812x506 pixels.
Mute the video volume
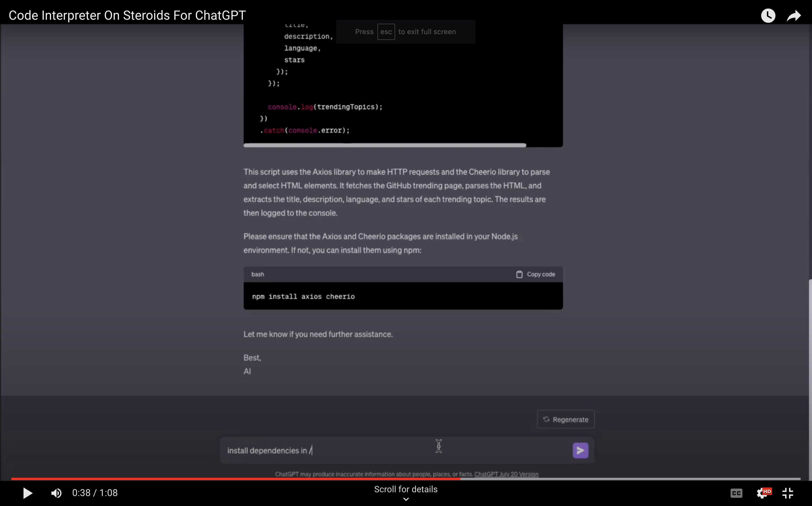click(x=56, y=493)
